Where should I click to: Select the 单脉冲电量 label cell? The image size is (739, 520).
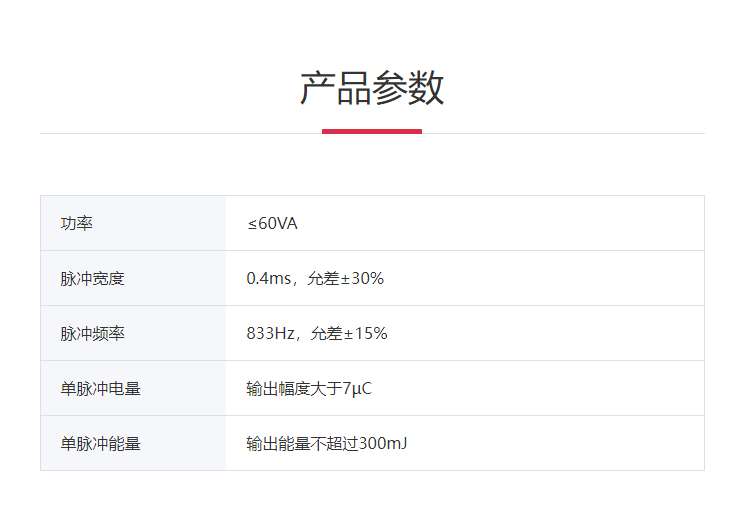[100, 388]
